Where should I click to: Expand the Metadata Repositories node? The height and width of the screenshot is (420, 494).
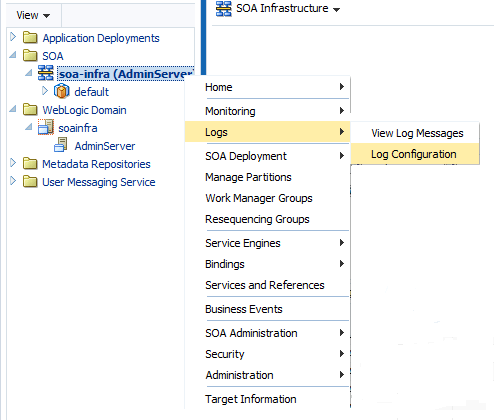tap(13, 163)
